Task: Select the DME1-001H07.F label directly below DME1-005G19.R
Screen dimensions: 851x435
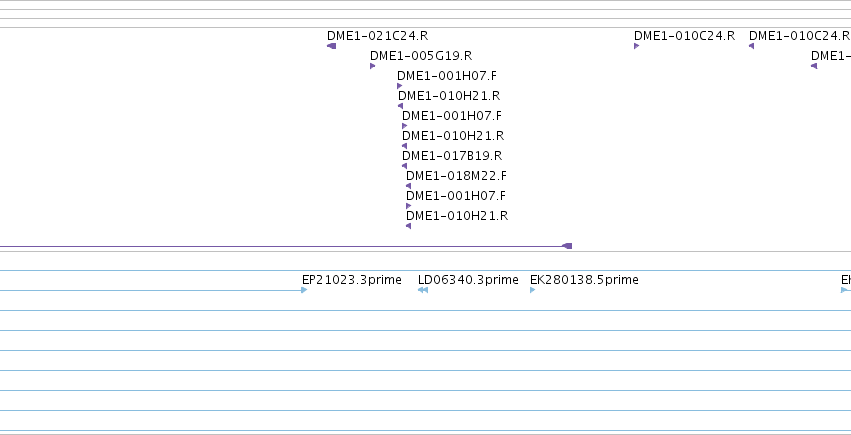Action: click(447, 76)
